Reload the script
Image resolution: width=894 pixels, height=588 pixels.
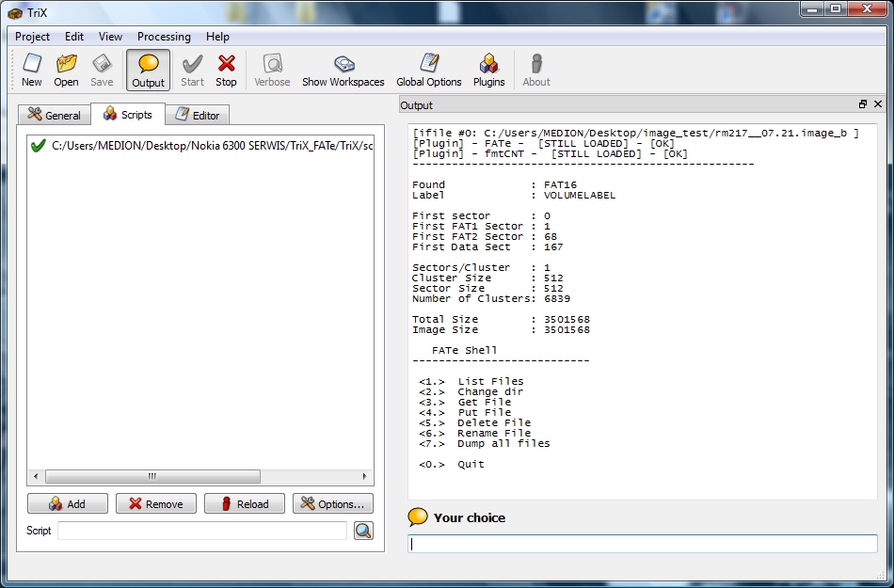(245, 503)
